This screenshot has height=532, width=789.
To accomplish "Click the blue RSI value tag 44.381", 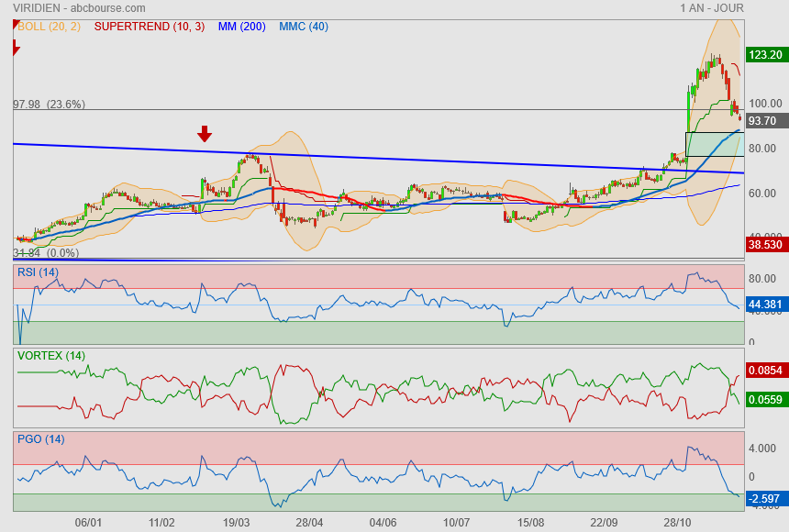I will [766, 304].
